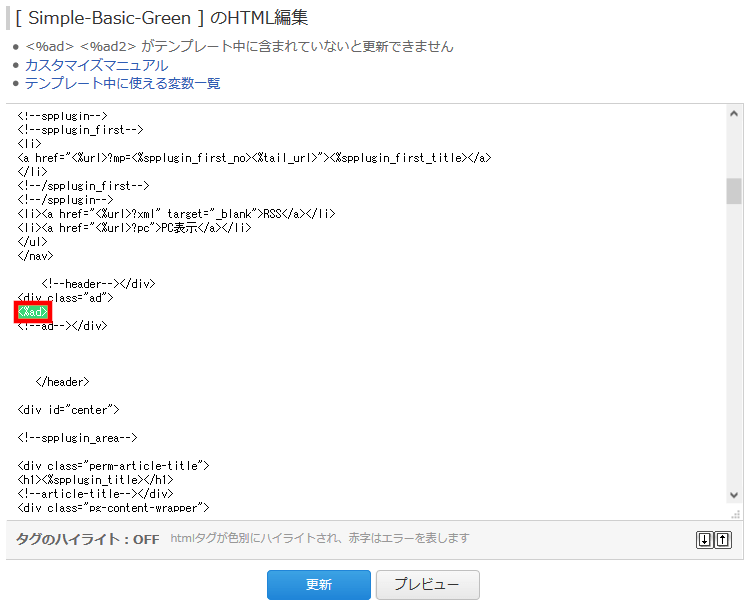Click the expand-editor up-arrow icon
The height and width of the screenshot is (605, 749).
click(x=723, y=540)
